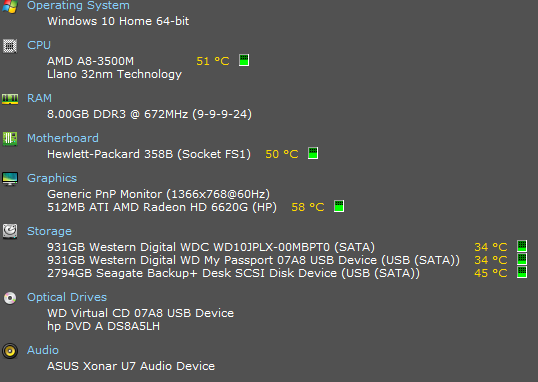Image resolution: width=538 pixels, height=382 pixels.
Task: Click the Graphics monitor icon
Action: (10, 179)
